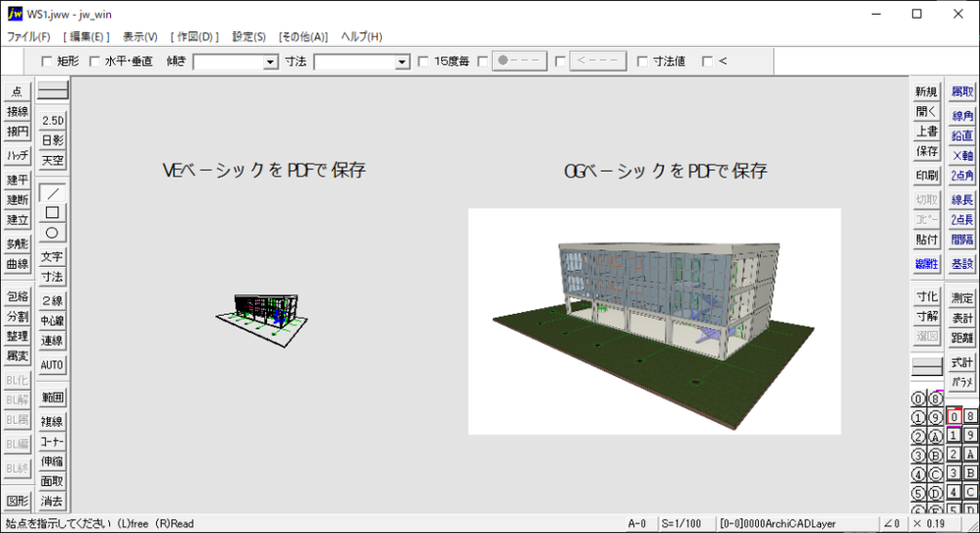980x533 pixels.
Task: Select circled layer 2 button
Action: coord(917,436)
